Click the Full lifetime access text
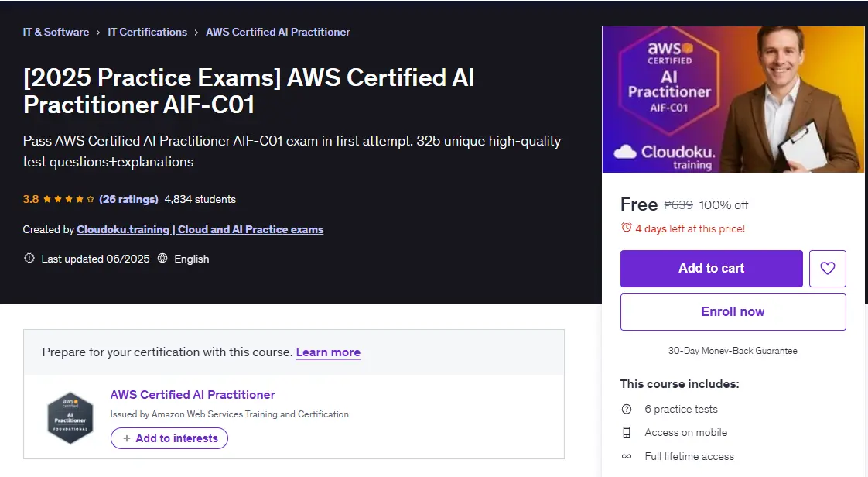 689,456
